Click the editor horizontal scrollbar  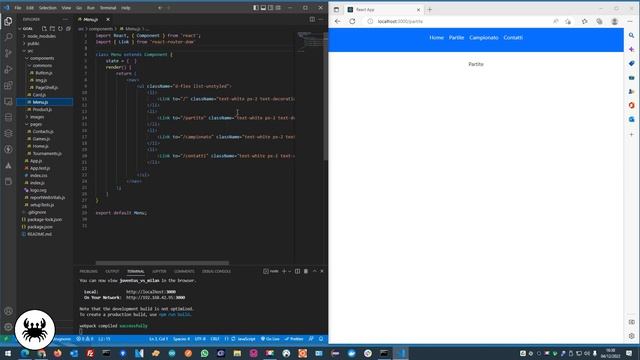tap(162, 263)
